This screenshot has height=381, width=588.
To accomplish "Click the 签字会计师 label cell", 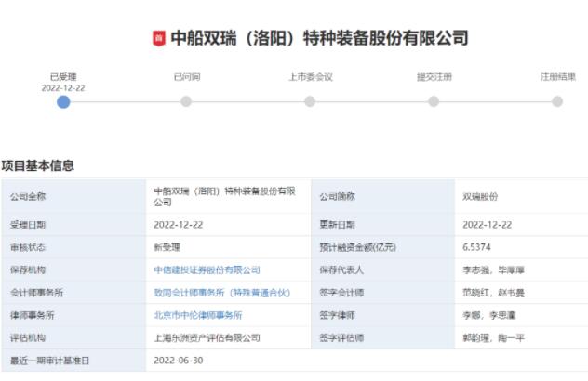I will (x=383, y=293).
